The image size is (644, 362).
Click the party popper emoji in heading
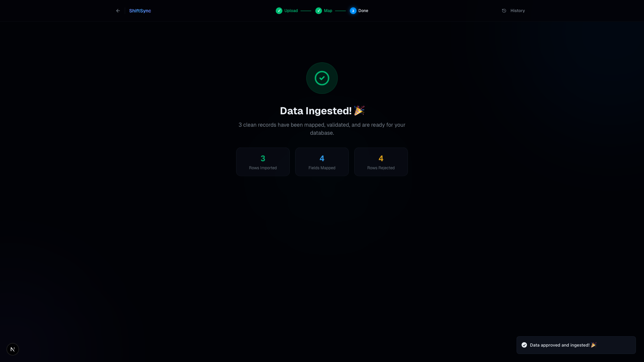point(359,111)
